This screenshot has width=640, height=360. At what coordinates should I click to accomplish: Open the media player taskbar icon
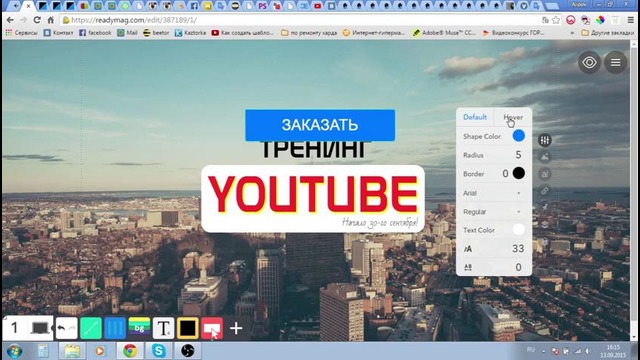[100, 351]
